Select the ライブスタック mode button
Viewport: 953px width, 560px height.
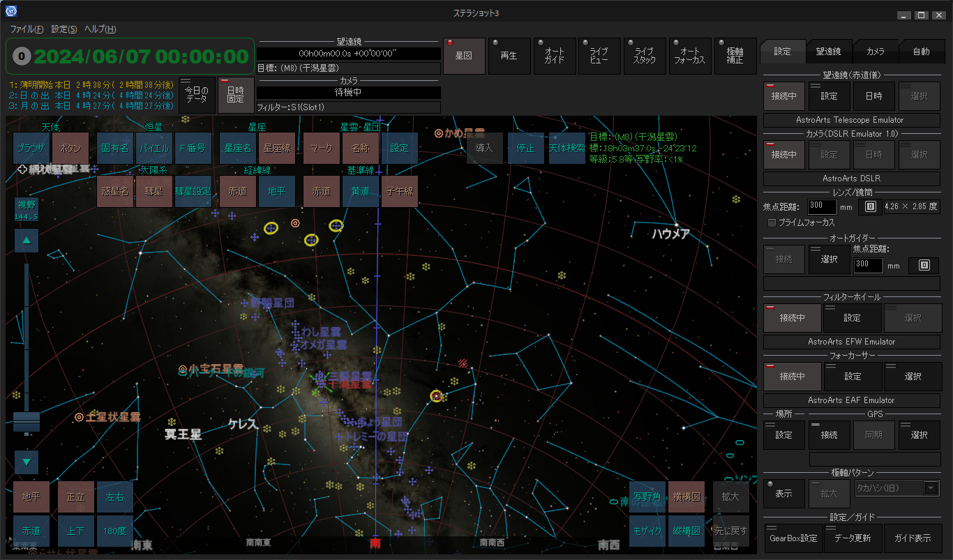click(x=645, y=56)
